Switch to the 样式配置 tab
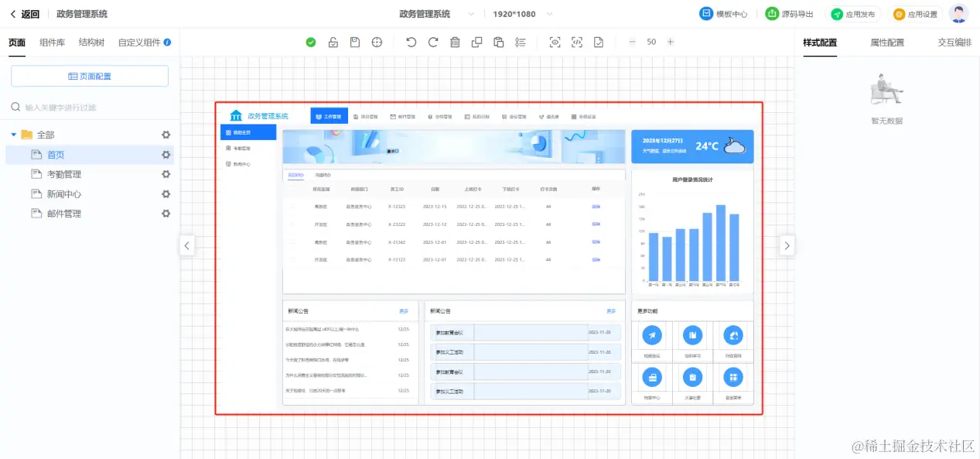This screenshot has width=980, height=459. 820,43
